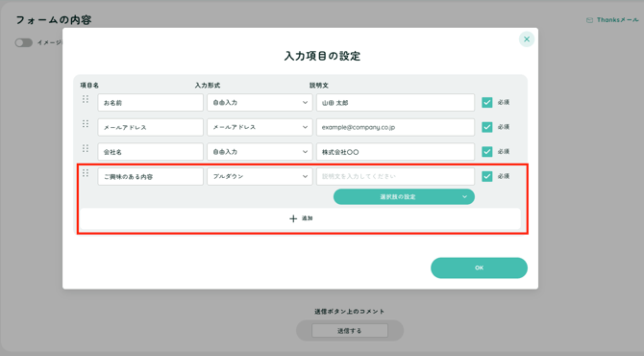Expand the 選択肢の設定 button
The height and width of the screenshot is (356, 644).
pyautogui.click(x=404, y=197)
